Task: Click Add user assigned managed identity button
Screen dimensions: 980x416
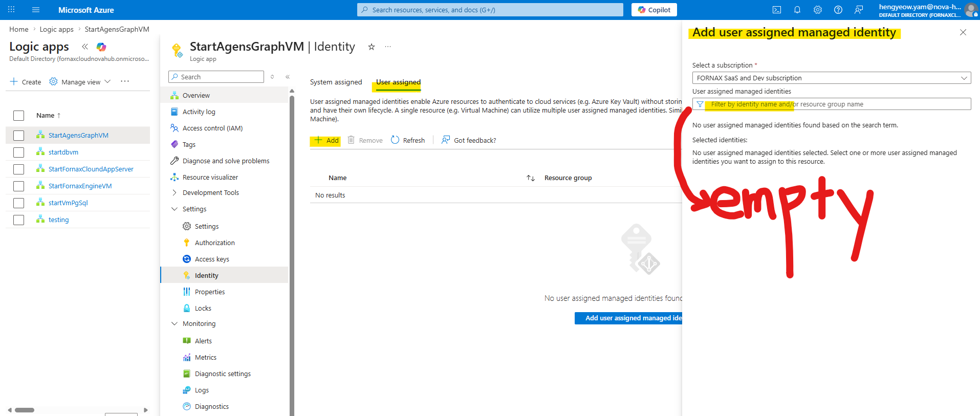Action: pyautogui.click(x=628, y=318)
